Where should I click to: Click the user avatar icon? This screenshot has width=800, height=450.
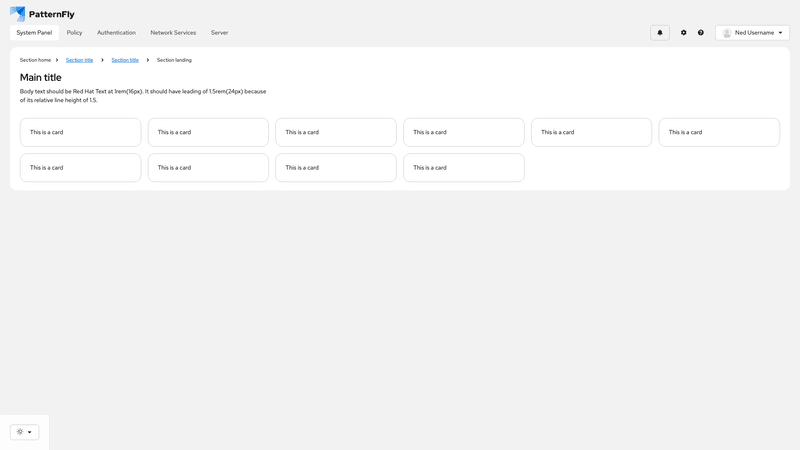point(727,33)
